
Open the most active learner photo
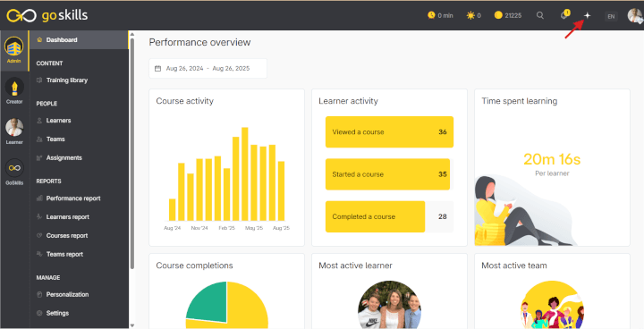pos(389,304)
